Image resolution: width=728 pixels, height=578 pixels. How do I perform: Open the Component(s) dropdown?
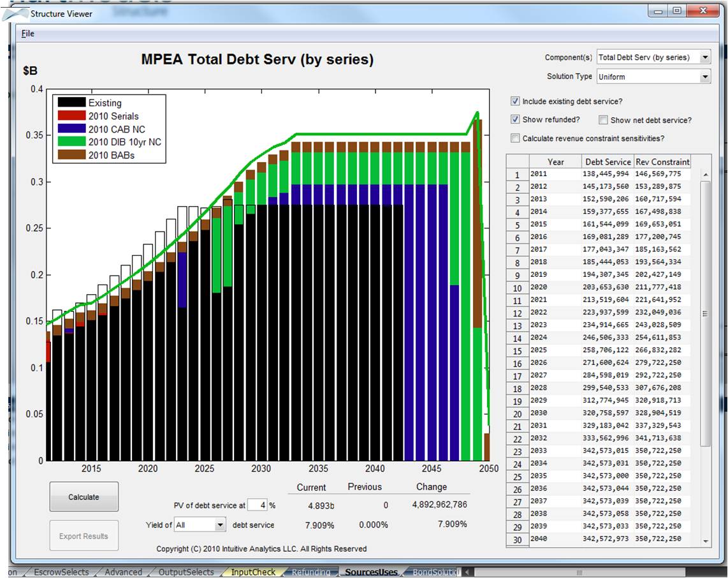point(704,57)
